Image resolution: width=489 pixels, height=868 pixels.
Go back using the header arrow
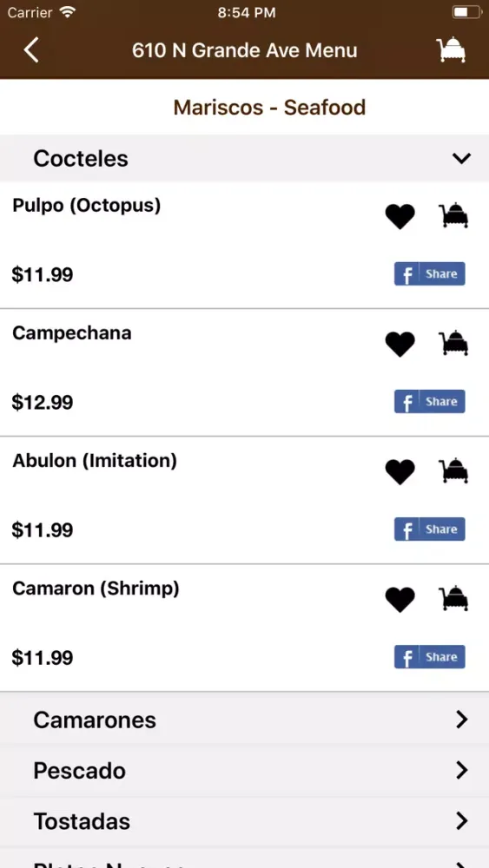[31, 50]
